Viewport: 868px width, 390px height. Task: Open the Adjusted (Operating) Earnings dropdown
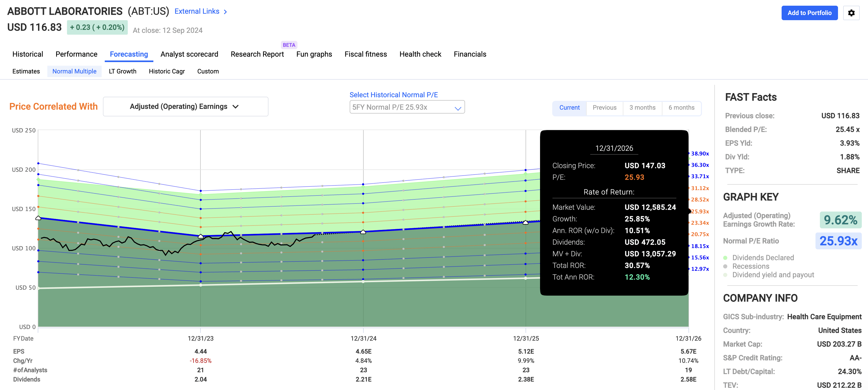185,107
